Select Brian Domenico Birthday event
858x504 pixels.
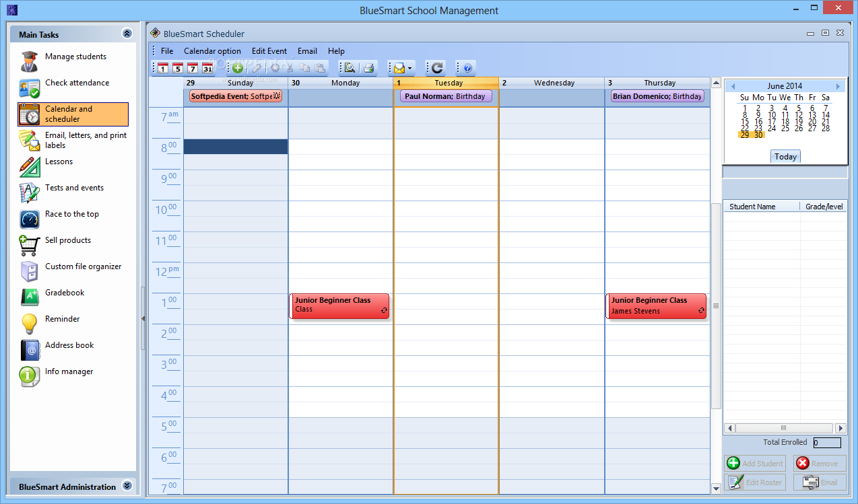(657, 96)
